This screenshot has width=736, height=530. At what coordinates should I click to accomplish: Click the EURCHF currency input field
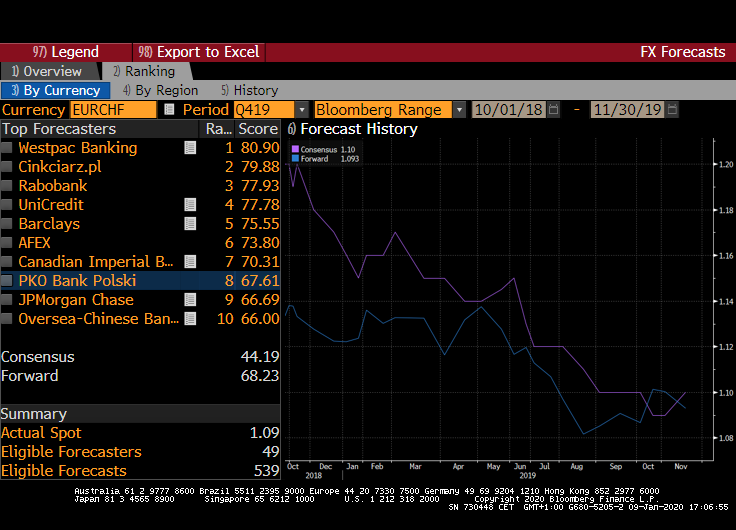(112, 110)
